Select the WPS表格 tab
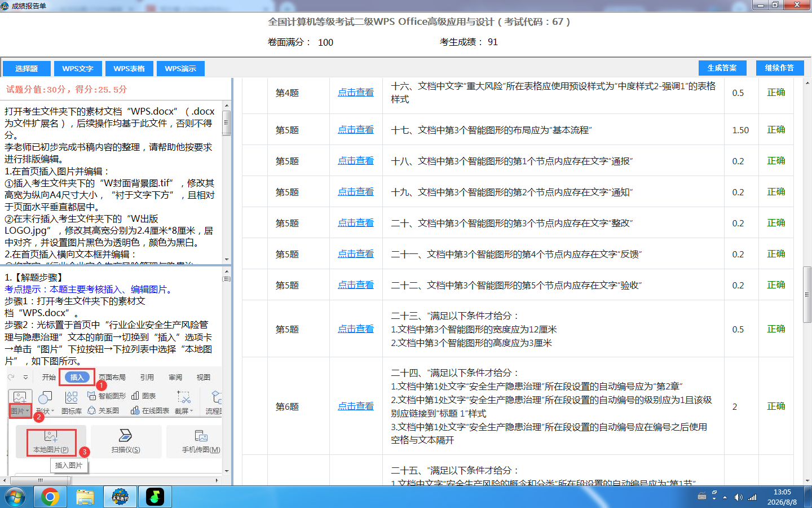The width and height of the screenshot is (812, 508). (129, 68)
